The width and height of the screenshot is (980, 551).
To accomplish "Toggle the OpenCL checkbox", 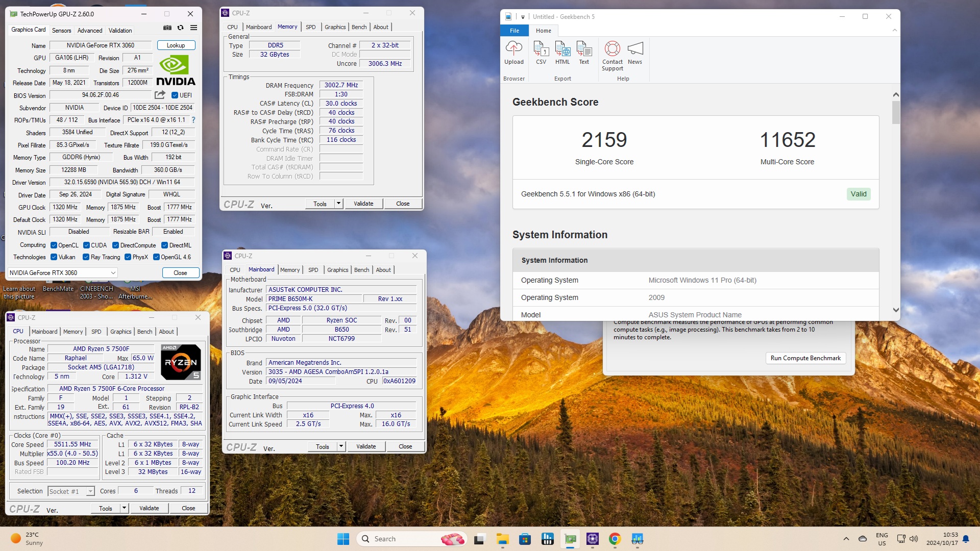I will (x=54, y=245).
